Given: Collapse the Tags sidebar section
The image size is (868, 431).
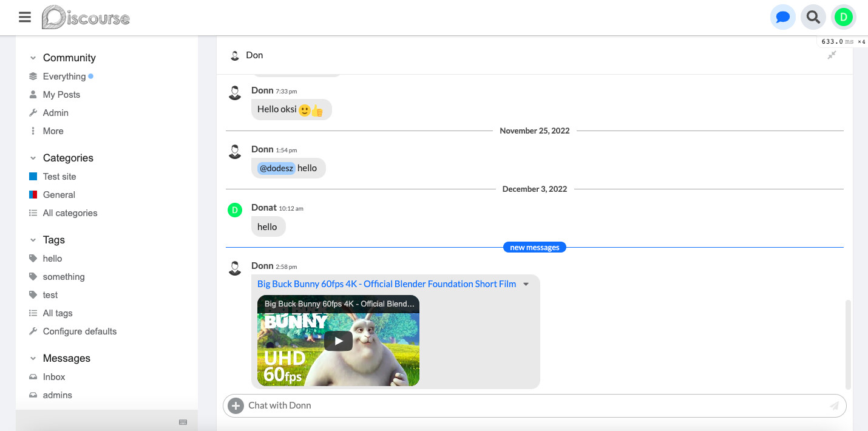Looking at the screenshot, I should point(33,240).
